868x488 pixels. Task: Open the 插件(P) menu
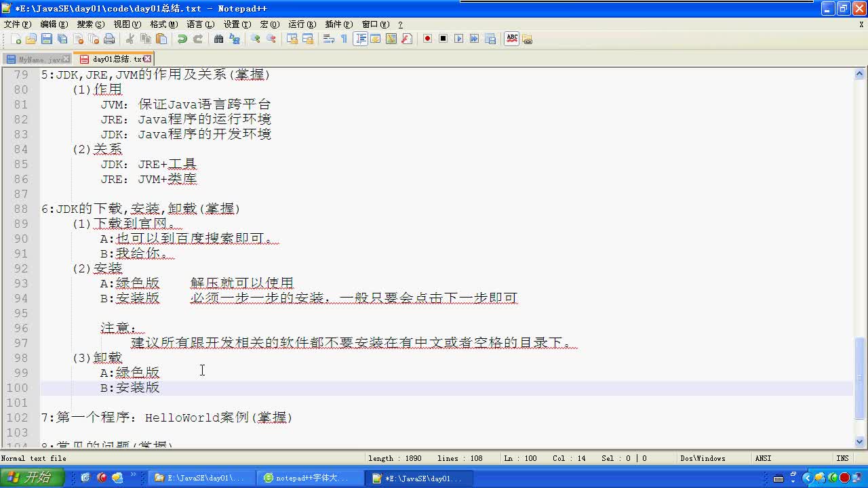[x=338, y=24]
